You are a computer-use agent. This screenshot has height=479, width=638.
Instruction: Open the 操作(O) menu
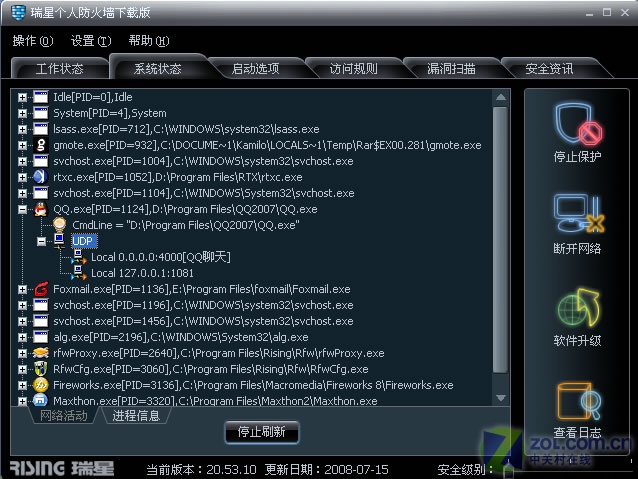tap(33, 41)
